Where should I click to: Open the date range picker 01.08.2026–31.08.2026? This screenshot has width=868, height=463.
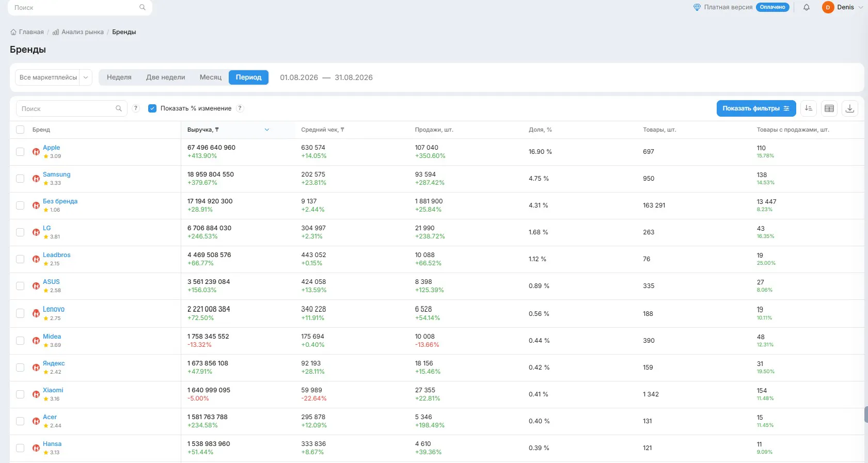[326, 77]
